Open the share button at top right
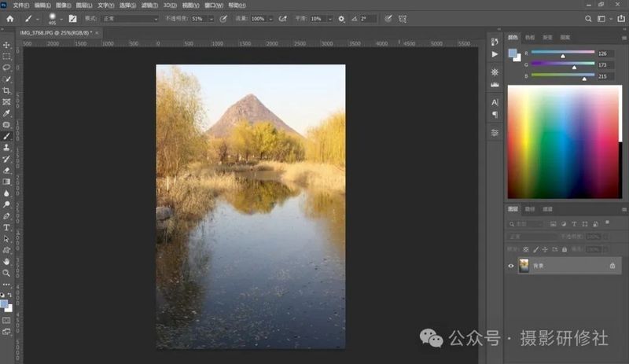 pyautogui.click(x=621, y=18)
